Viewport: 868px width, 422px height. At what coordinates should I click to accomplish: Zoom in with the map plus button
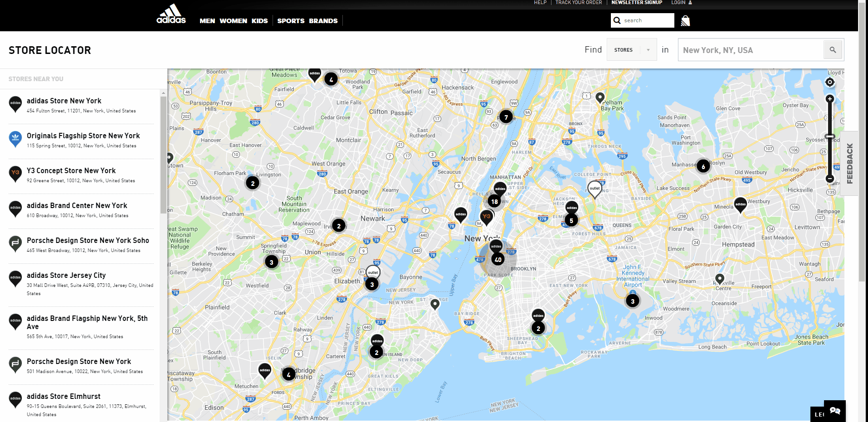point(830,99)
